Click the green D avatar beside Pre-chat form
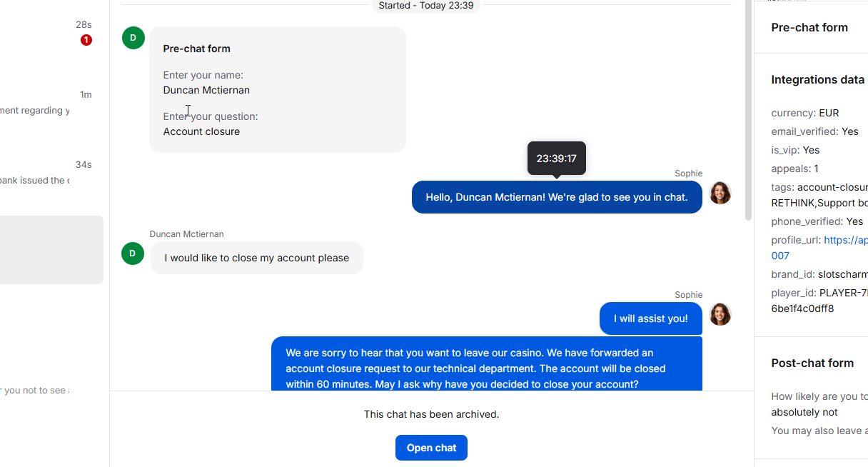Viewport: 868px width, 467px height. click(133, 38)
